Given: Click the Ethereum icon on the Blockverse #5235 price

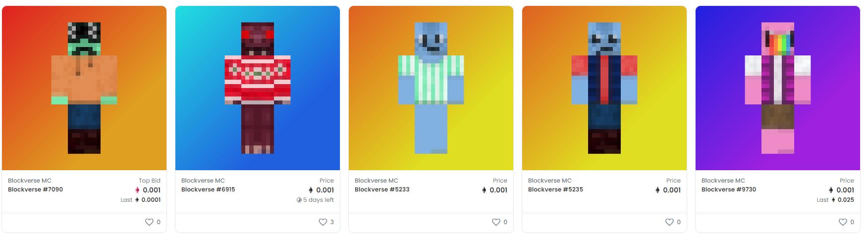Looking at the screenshot, I should coord(657,190).
